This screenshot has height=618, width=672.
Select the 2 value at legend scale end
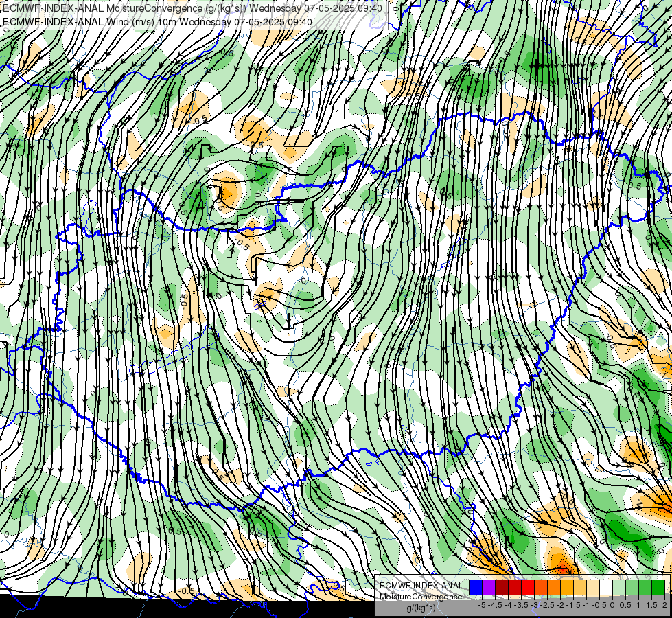[664, 605]
